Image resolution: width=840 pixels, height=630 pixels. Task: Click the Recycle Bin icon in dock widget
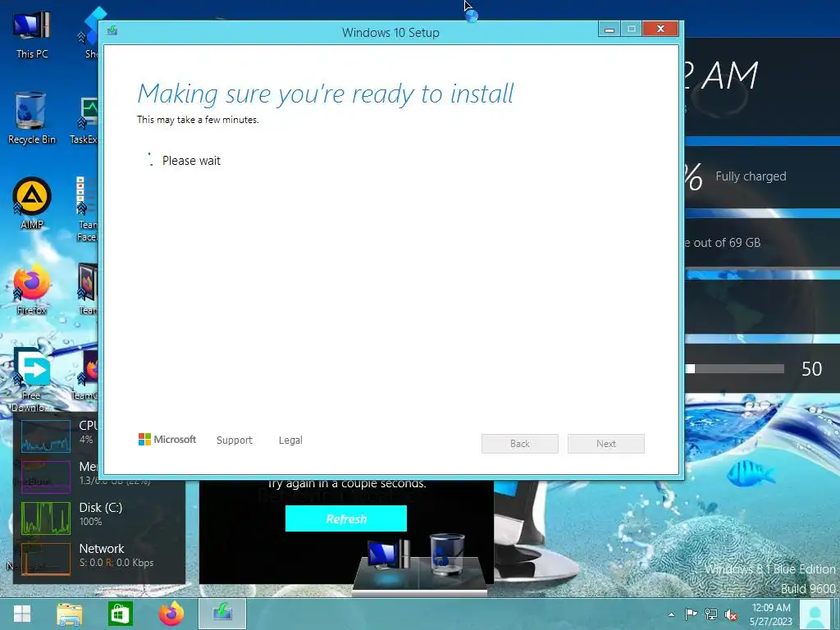(447, 554)
